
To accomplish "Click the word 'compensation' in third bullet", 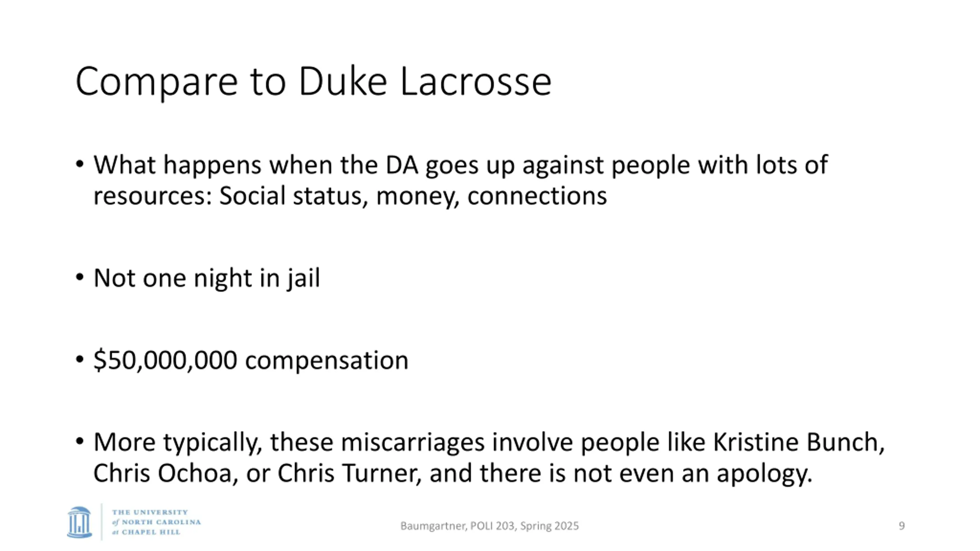I will click(x=327, y=360).
